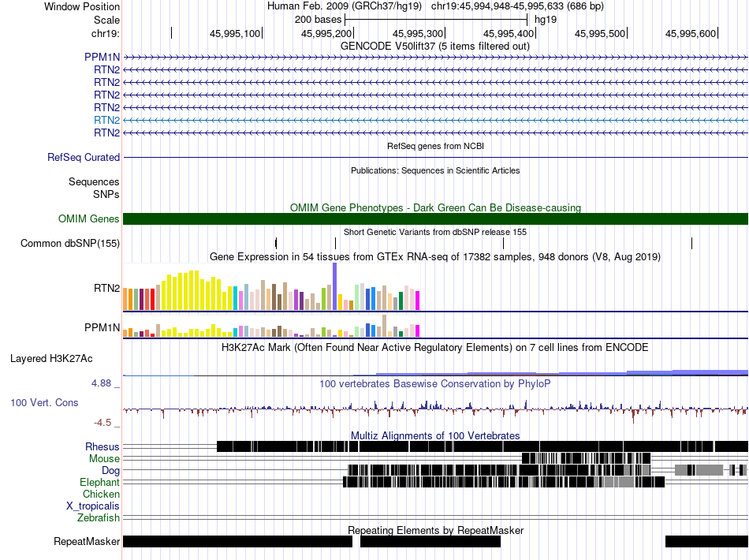Click the 100 Vert. Cons label
Screen dimensions: 749x560
pyautogui.click(x=44, y=403)
